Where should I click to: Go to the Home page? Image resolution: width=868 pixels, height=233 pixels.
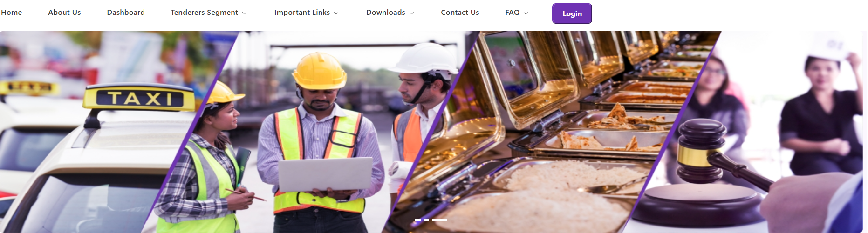(11, 13)
